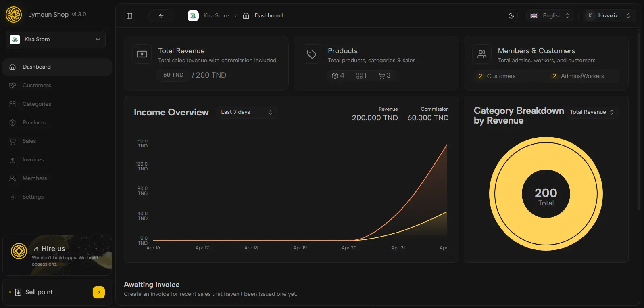This screenshot has height=308, width=644.
Task: Click the Members & Customers people icon
Action: 482,54
